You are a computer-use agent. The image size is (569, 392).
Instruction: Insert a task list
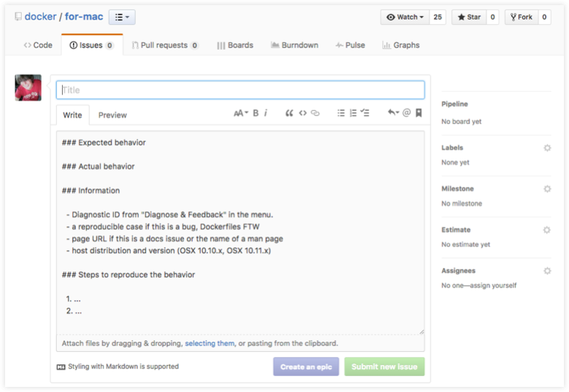[x=365, y=113]
